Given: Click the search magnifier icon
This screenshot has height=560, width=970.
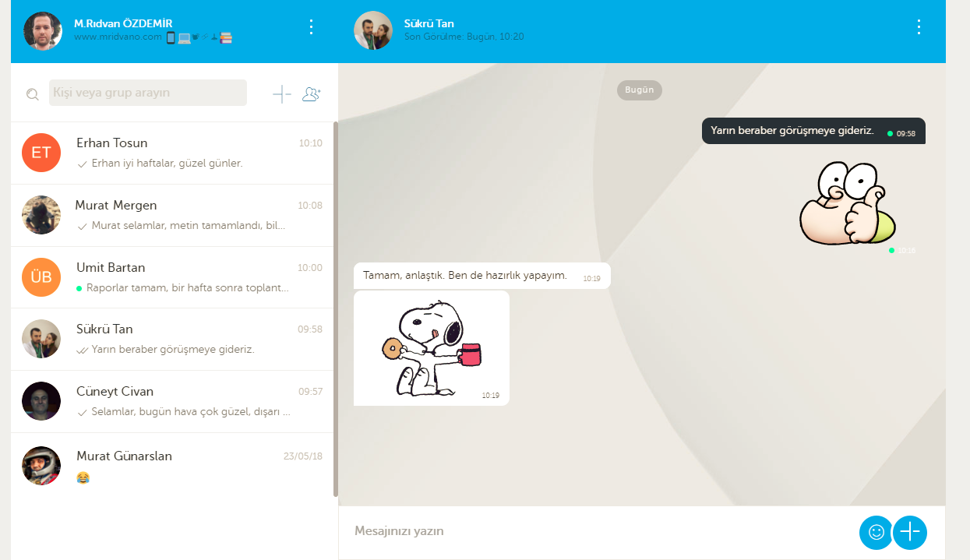Looking at the screenshot, I should click(32, 94).
